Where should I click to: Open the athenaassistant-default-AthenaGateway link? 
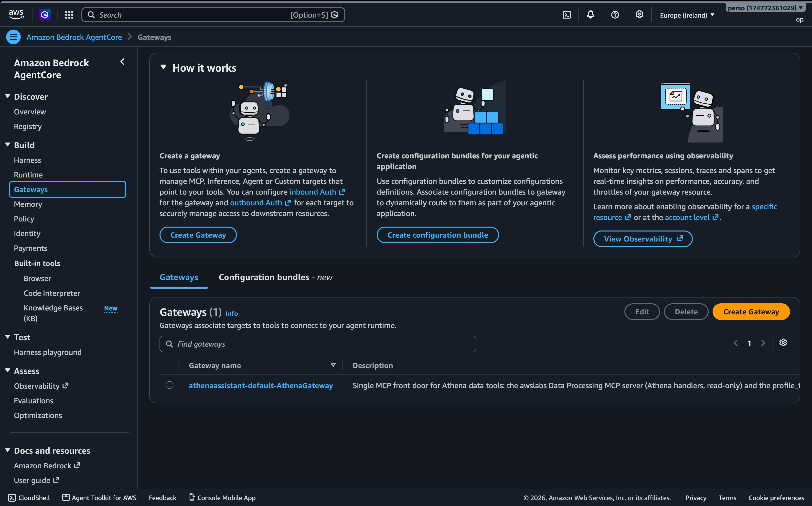click(261, 385)
